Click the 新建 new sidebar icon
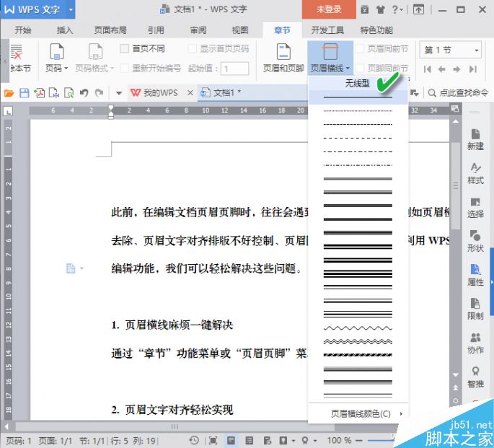The width and height of the screenshot is (494, 448). click(x=475, y=139)
